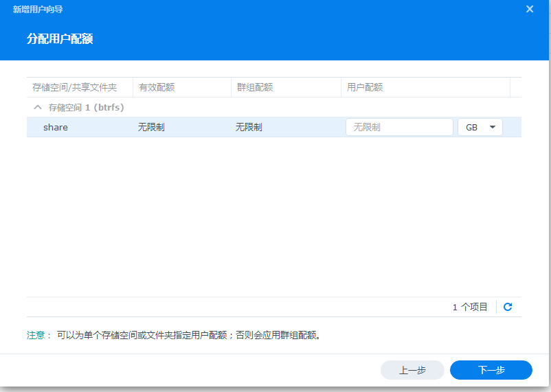Click the 存储空间/共享文件夹 column header
The height and width of the screenshot is (392, 551).
tap(75, 87)
